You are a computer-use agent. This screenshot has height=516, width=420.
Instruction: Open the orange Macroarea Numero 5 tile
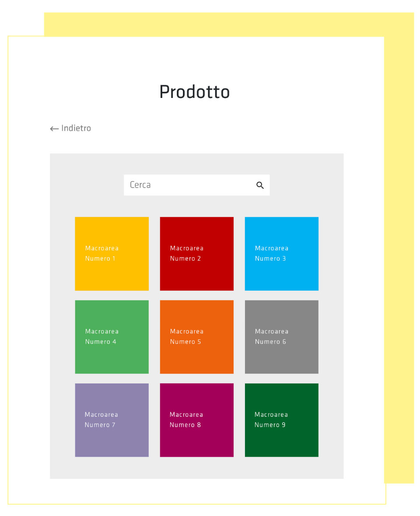197,337
